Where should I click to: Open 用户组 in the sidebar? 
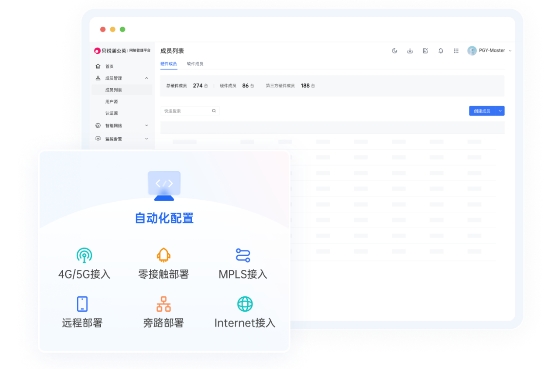(111, 102)
